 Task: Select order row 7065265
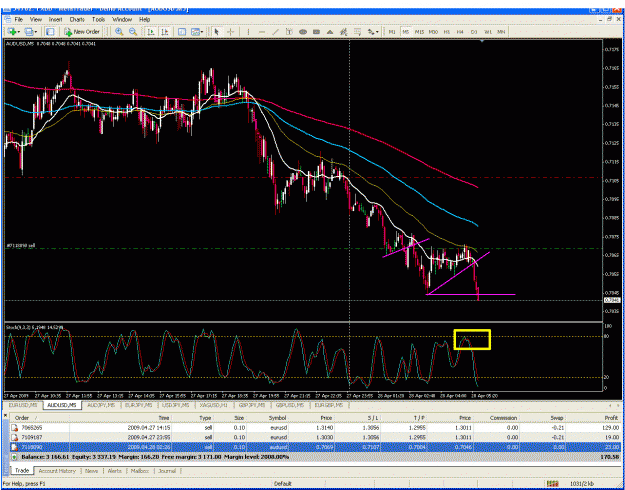click(x=315, y=427)
